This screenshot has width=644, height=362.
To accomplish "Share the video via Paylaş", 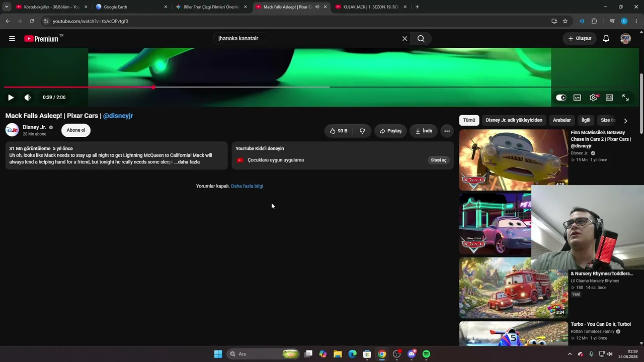I will (390, 131).
